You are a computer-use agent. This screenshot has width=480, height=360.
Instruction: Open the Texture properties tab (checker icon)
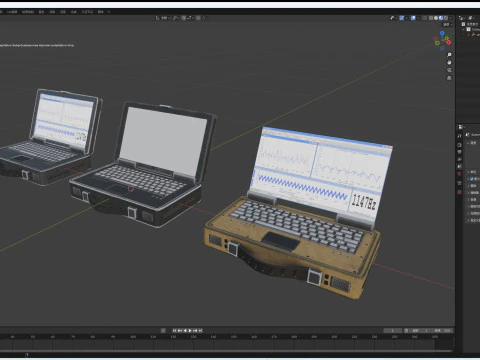(459, 192)
